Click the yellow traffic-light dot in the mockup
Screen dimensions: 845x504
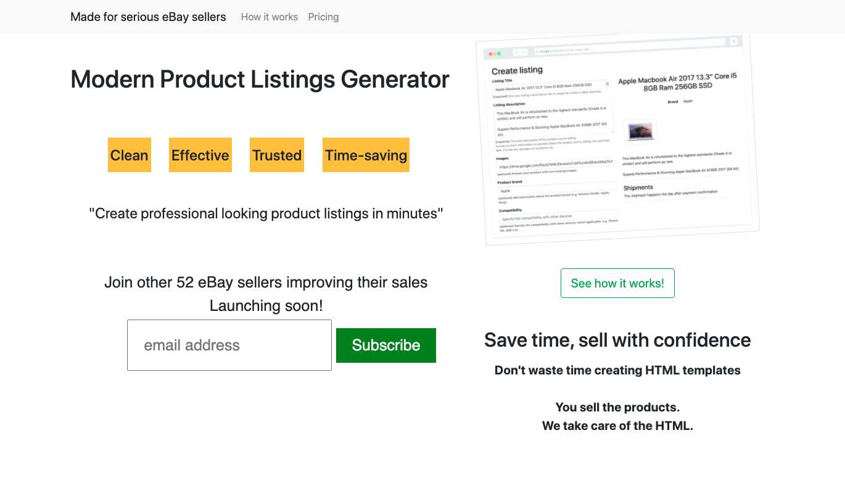pos(495,53)
